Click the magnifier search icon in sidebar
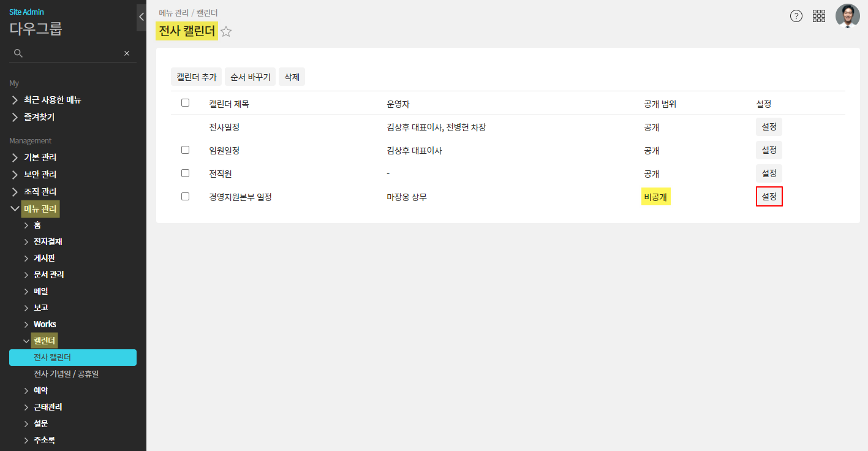This screenshot has width=868, height=451. pyautogui.click(x=18, y=53)
